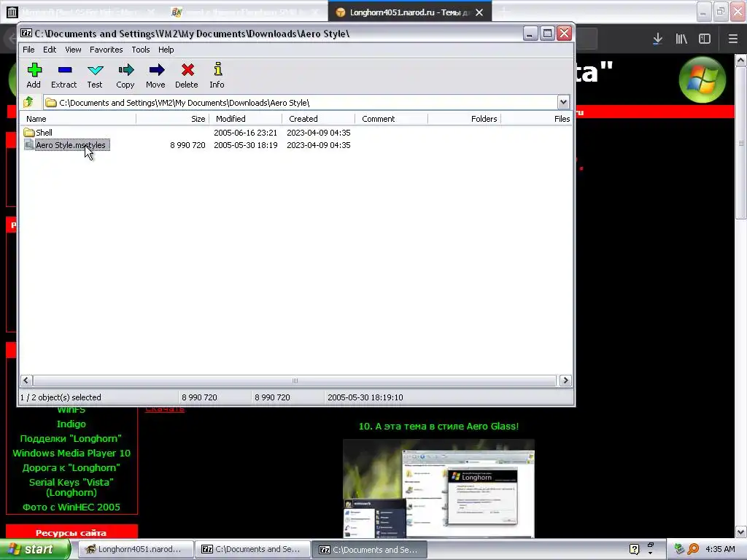Viewport: 747px width, 560px height.
Task: Click the Info toolbar icon
Action: (217, 69)
